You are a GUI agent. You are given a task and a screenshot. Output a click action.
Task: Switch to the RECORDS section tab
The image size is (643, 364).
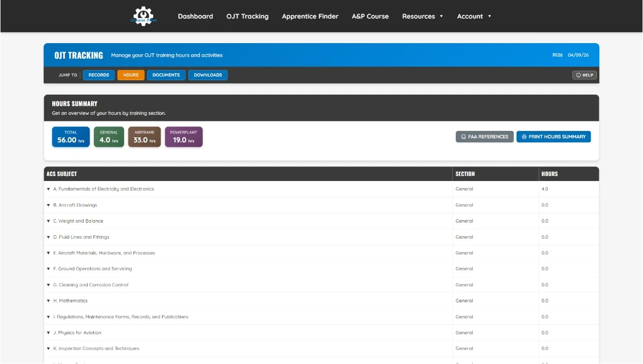point(98,75)
